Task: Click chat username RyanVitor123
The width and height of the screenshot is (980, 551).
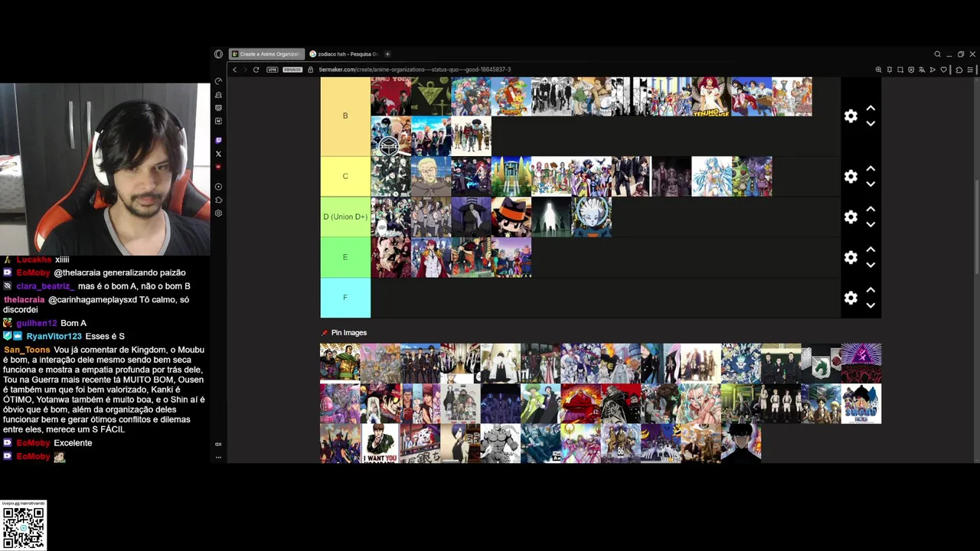Action: tap(54, 336)
